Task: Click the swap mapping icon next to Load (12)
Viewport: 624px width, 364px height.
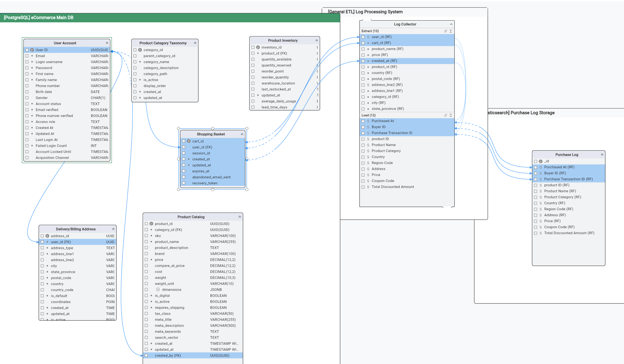Action: pyautogui.click(x=445, y=115)
